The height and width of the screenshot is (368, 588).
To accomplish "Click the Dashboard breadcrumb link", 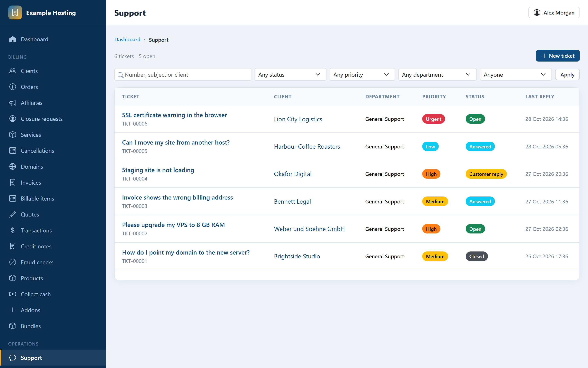I will (127, 39).
